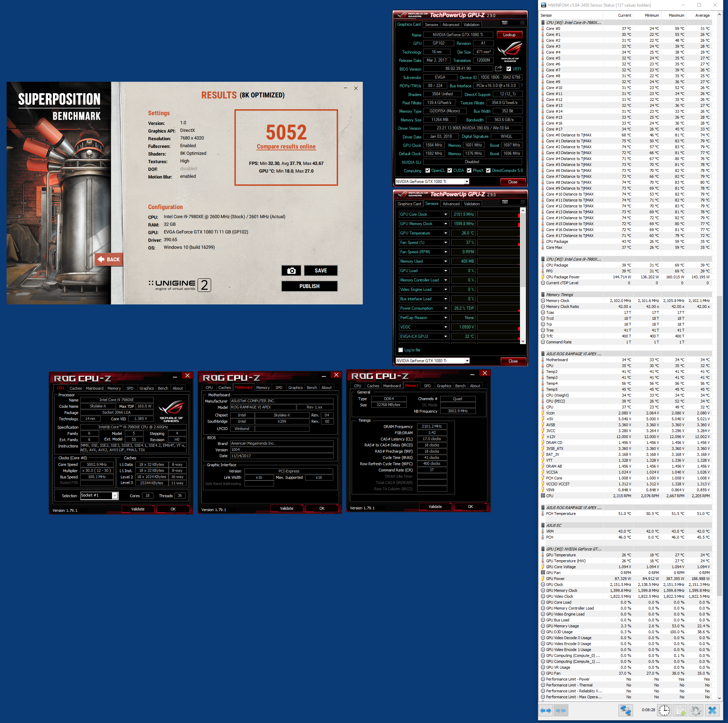Reset HWiNFO clock timer icon
The image size is (728, 723).
tap(664, 710)
